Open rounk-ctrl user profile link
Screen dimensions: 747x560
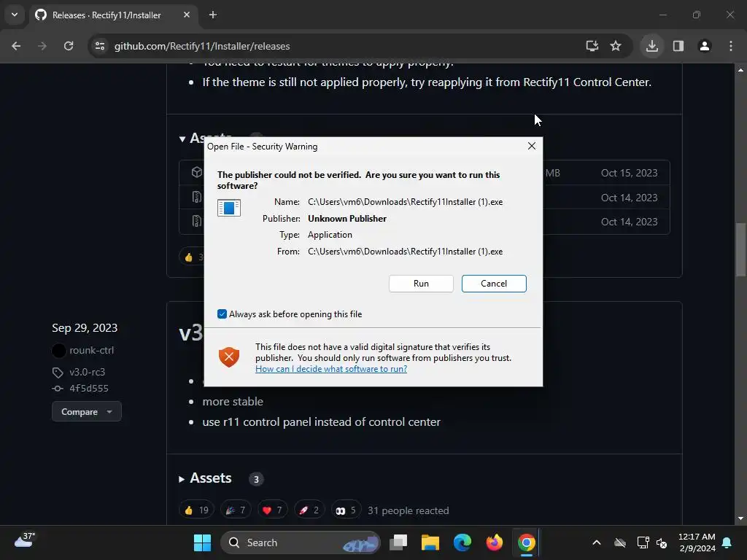[91, 351]
